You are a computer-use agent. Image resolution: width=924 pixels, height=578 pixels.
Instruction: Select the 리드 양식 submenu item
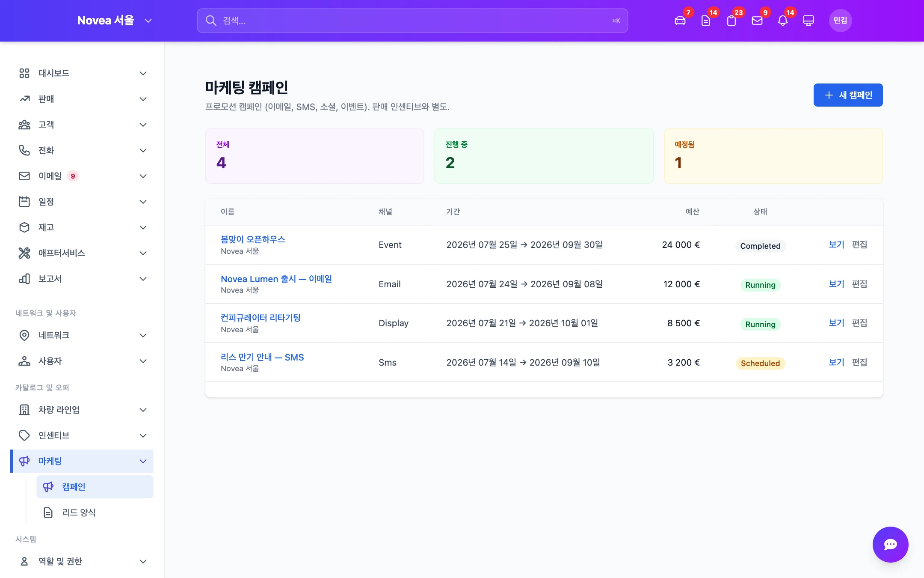tap(95, 512)
